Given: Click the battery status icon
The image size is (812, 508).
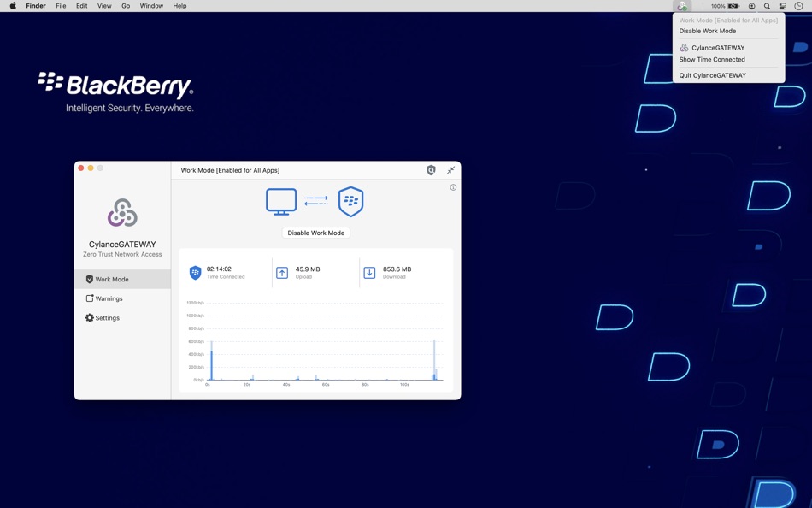Looking at the screenshot, I should pyautogui.click(x=733, y=6).
